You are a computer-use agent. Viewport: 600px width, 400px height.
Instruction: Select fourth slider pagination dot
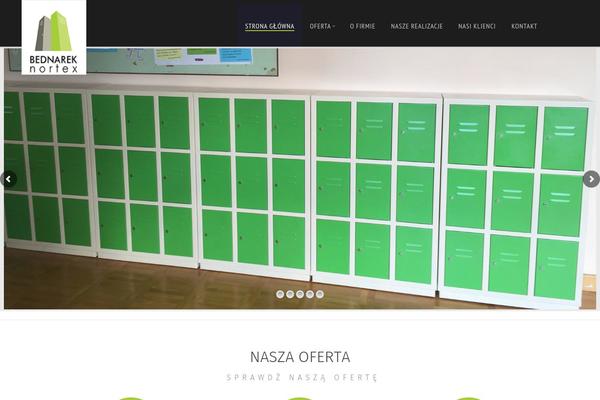tap(310, 294)
